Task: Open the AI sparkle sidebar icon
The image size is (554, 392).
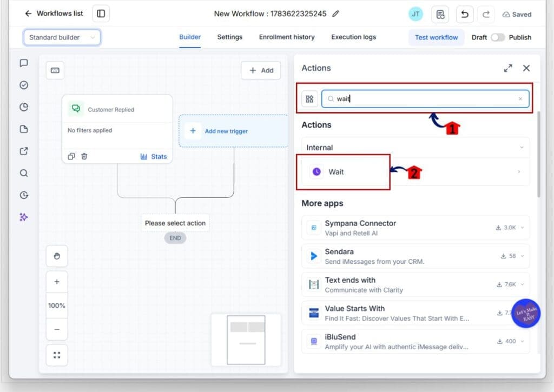Action: coord(24,217)
